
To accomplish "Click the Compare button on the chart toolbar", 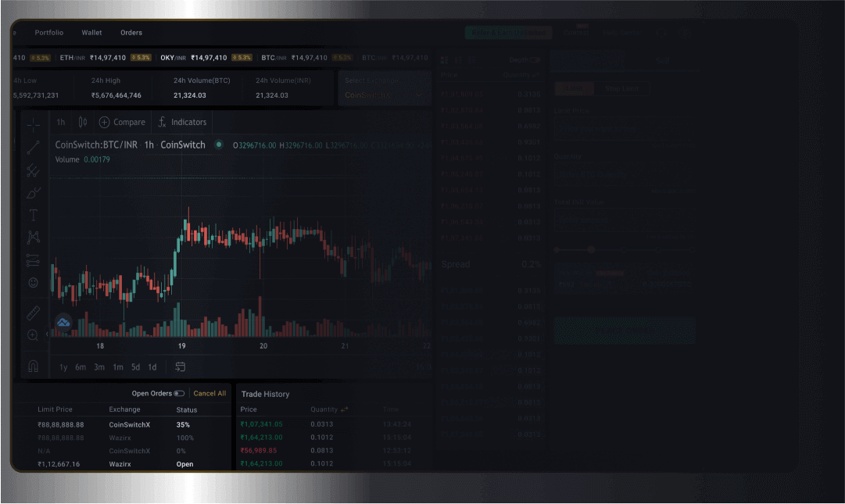I will (122, 122).
